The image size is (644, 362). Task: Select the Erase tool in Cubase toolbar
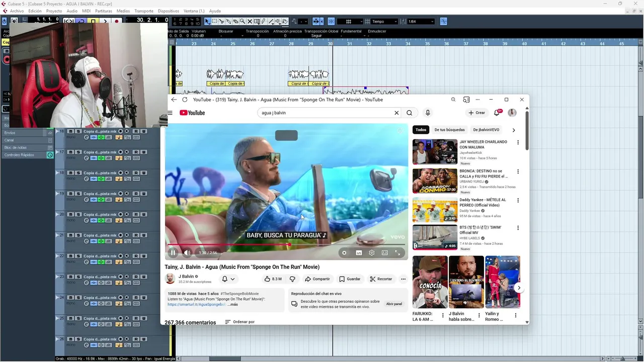(x=235, y=22)
